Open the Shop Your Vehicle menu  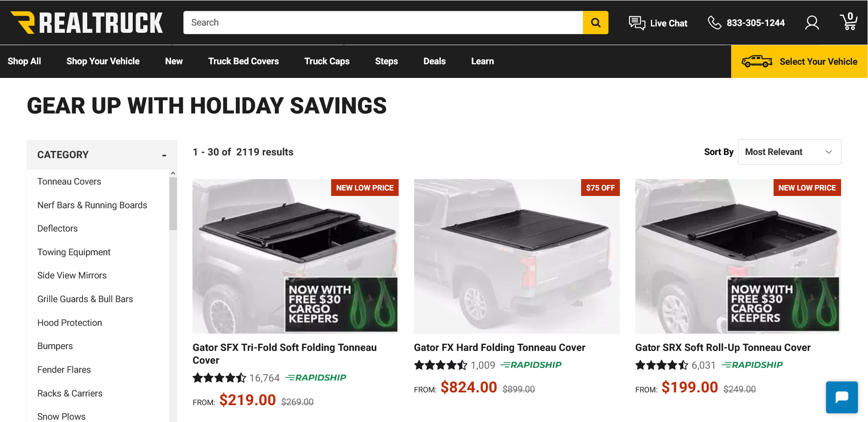tap(103, 62)
